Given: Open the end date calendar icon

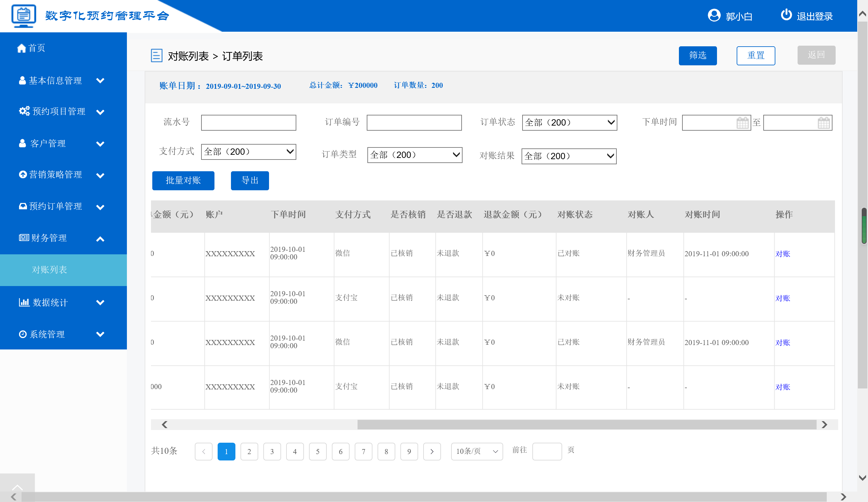Looking at the screenshot, I should point(824,123).
